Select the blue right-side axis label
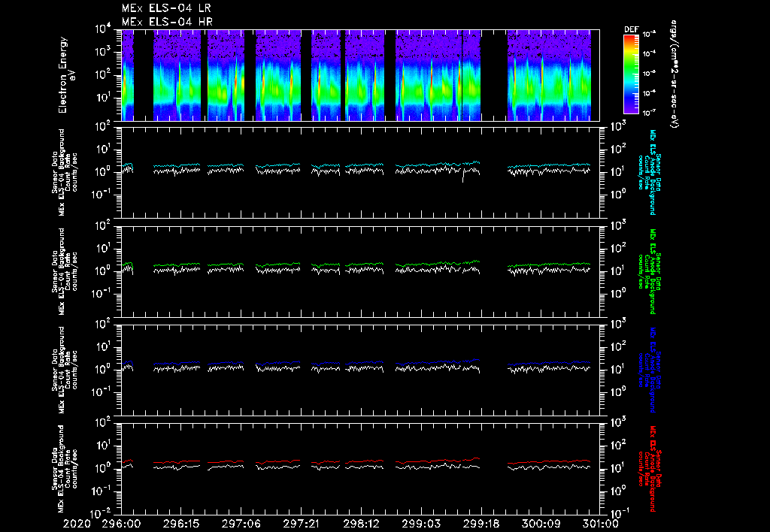Image resolution: width=770 pixels, height=532 pixels. click(x=649, y=370)
